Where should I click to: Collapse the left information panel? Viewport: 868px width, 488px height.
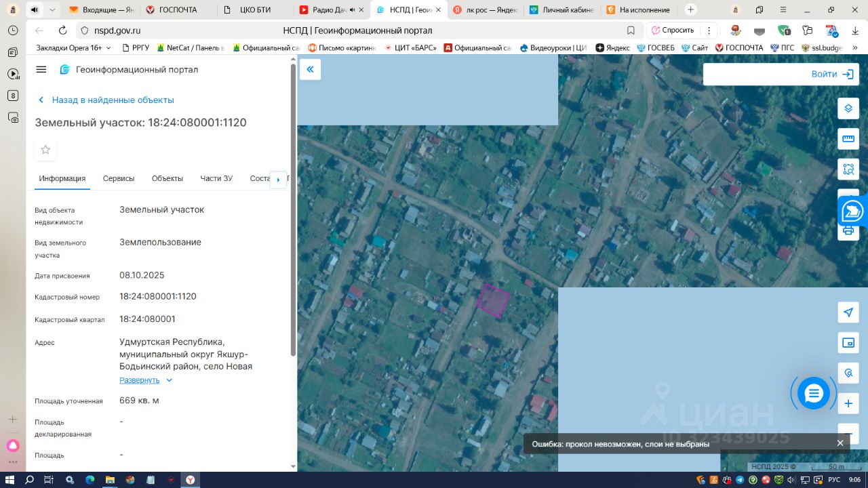point(310,69)
